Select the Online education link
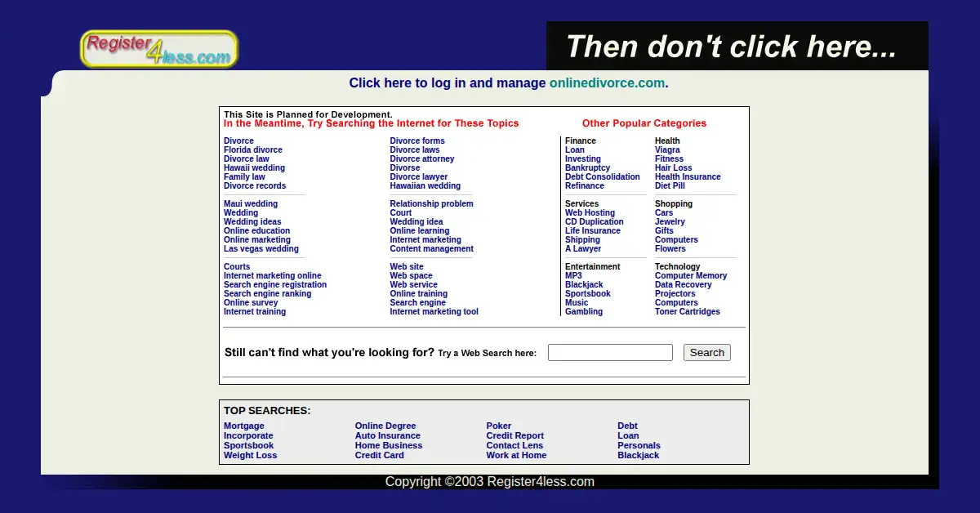Screen dimensions: 980x513 click(257, 231)
